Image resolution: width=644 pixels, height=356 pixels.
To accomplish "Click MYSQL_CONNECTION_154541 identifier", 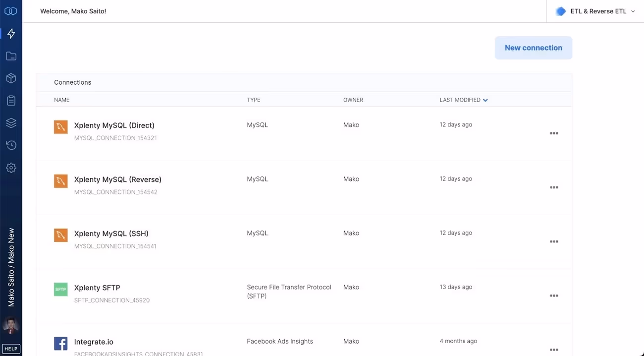I will (115, 246).
